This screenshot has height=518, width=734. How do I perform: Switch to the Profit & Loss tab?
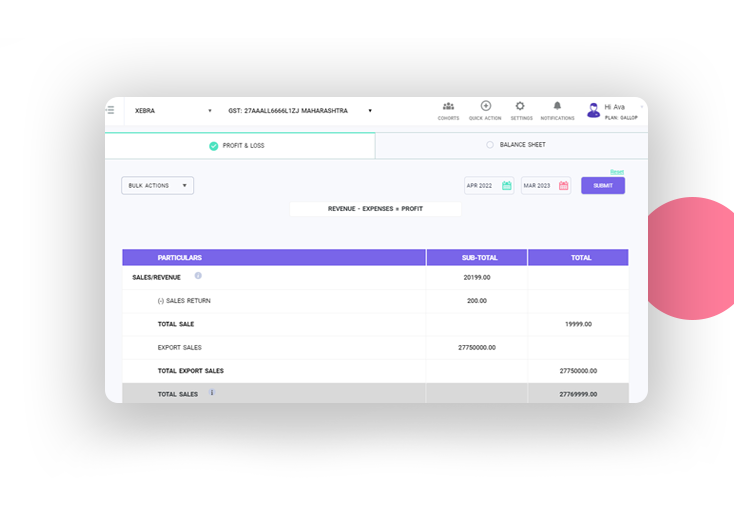(x=240, y=146)
